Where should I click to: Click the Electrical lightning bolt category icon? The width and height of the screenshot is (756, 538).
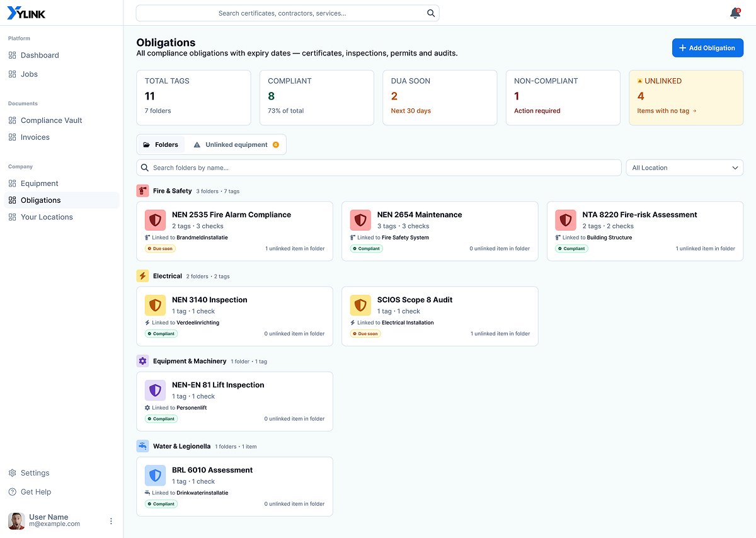(x=142, y=276)
